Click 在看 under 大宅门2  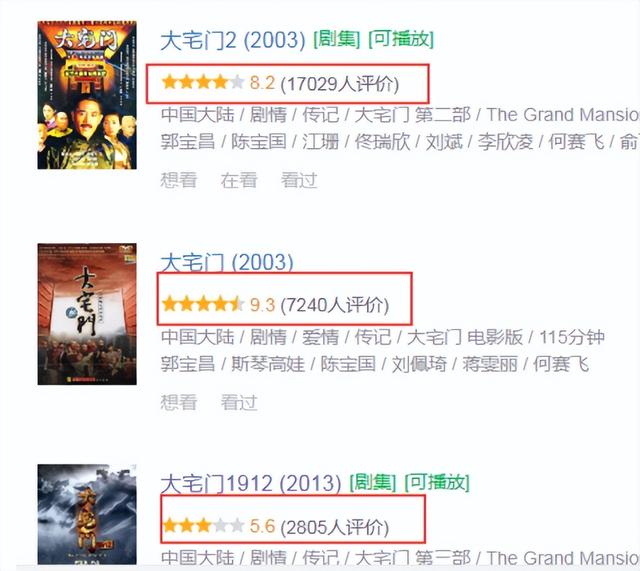pyautogui.click(x=239, y=180)
